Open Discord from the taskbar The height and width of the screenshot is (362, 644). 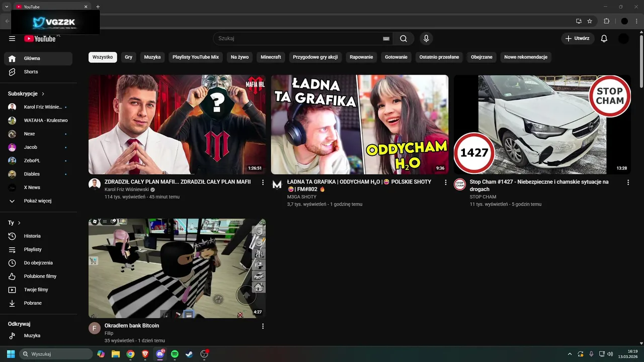click(160, 354)
